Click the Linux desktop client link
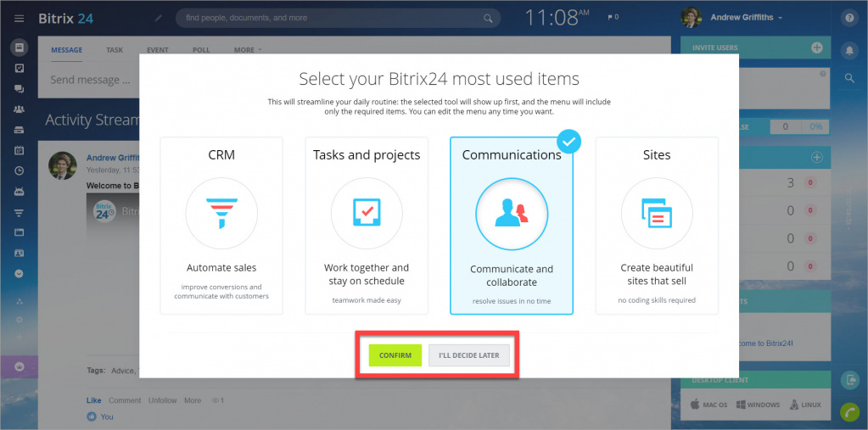868x430 pixels. tap(805, 405)
